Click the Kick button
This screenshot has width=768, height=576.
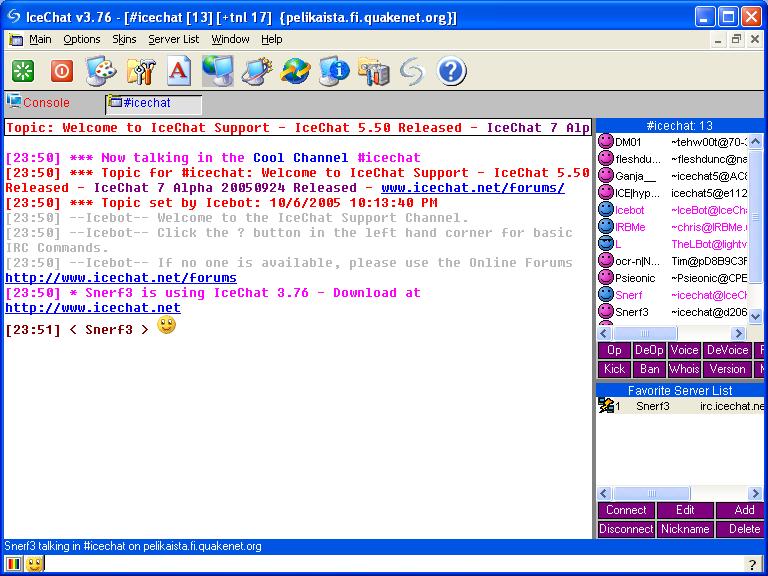(x=614, y=369)
